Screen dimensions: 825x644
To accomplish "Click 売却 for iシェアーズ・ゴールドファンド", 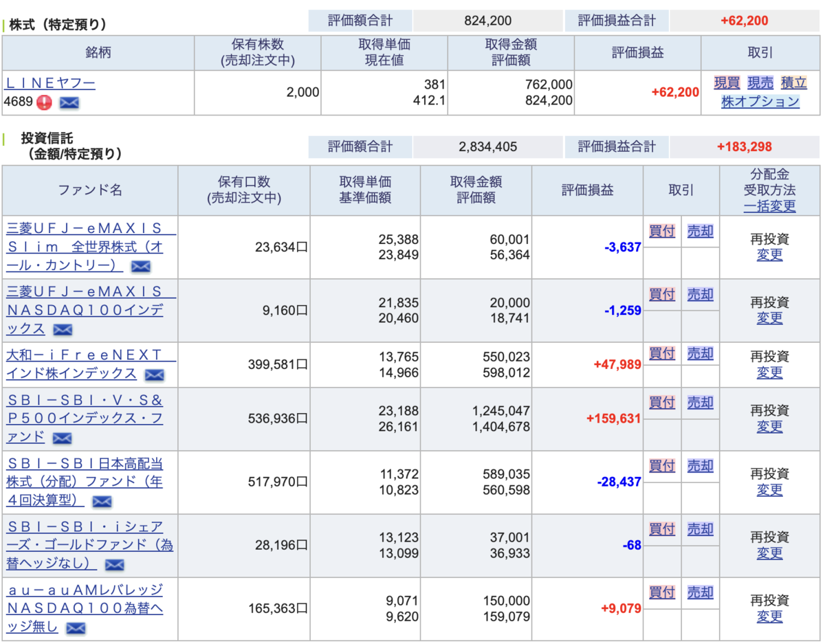I will coord(701,529).
